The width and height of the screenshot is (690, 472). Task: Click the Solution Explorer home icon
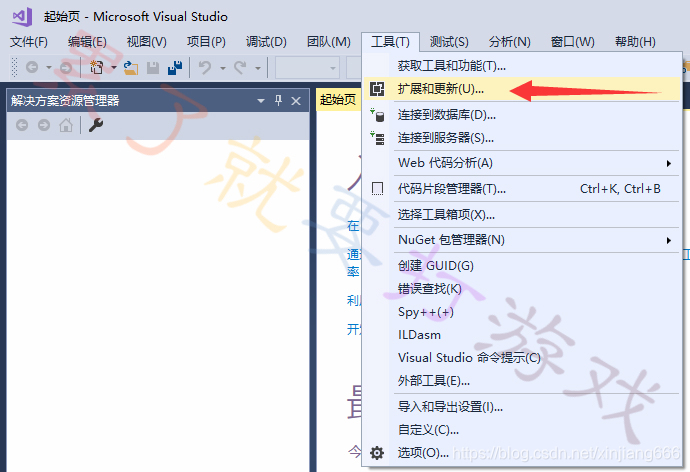[x=66, y=125]
